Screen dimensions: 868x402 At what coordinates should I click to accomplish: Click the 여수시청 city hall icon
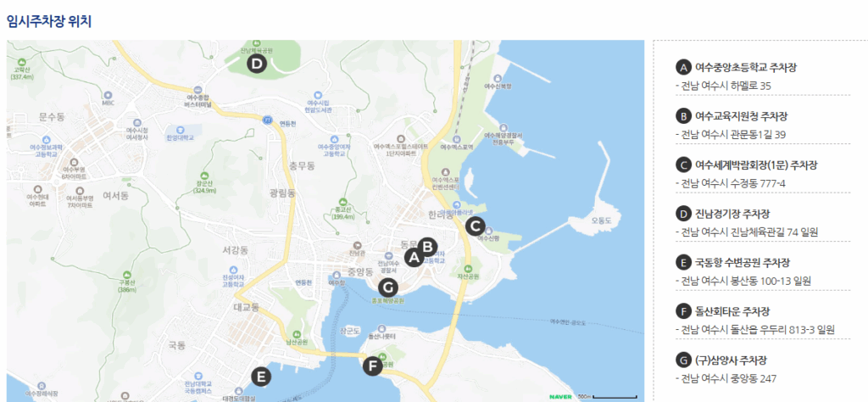(x=136, y=123)
